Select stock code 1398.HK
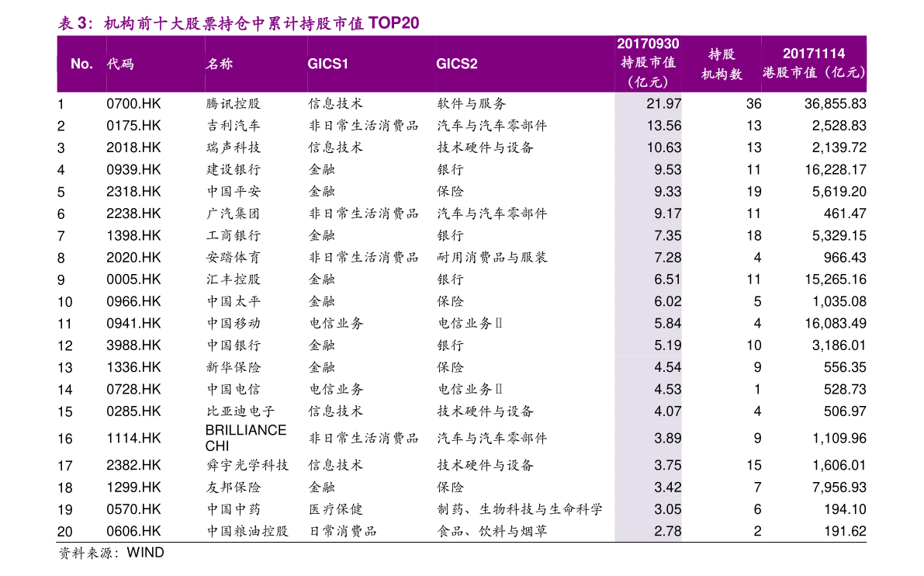Image resolution: width=924 pixels, height=576 pixels. click(133, 236)
